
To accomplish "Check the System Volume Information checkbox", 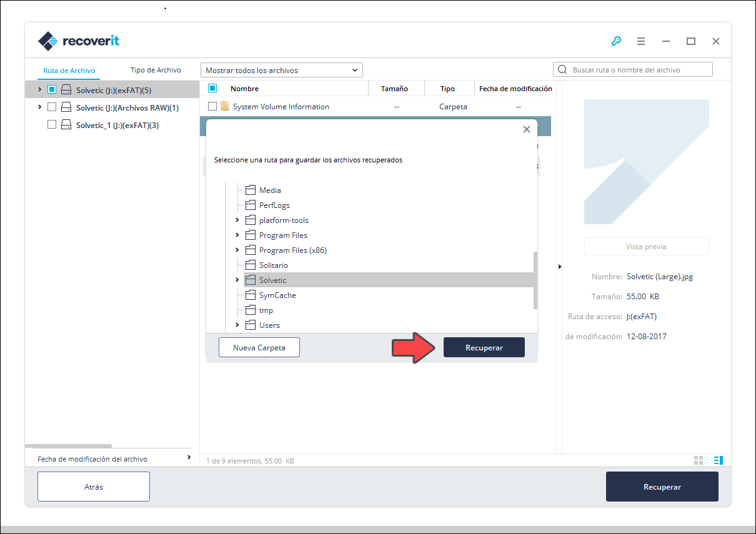I will tap(212, 106).
